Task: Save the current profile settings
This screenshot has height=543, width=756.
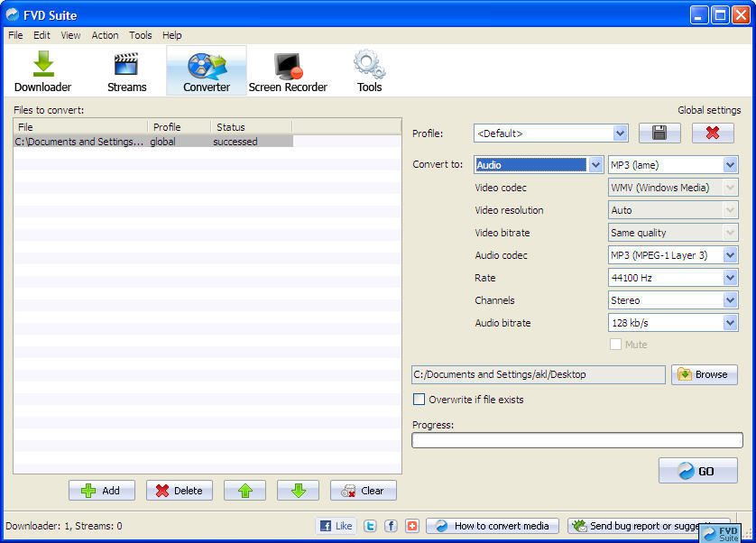Action: (x=659, y=133)
